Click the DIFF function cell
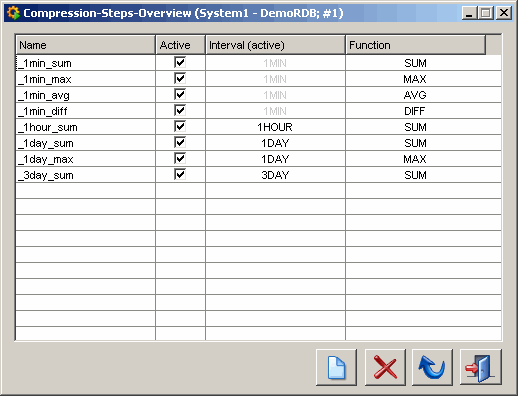 click(415, 111)
